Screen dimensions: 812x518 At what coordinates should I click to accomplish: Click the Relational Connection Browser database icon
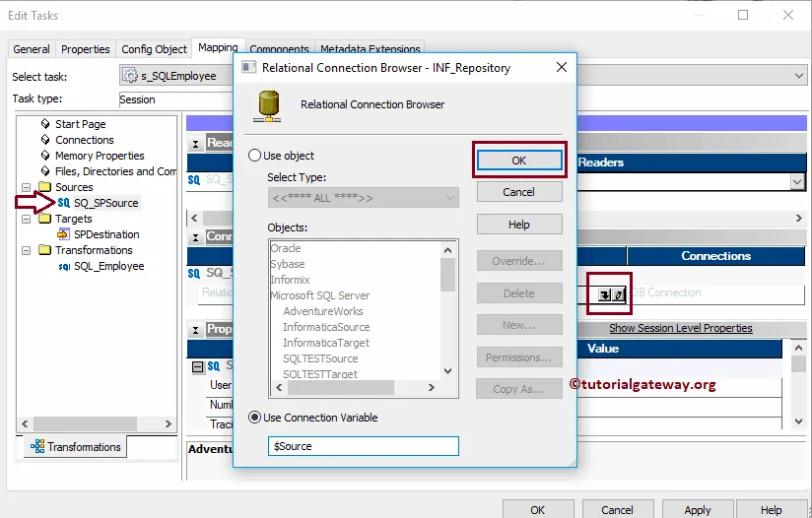[268, 105]
